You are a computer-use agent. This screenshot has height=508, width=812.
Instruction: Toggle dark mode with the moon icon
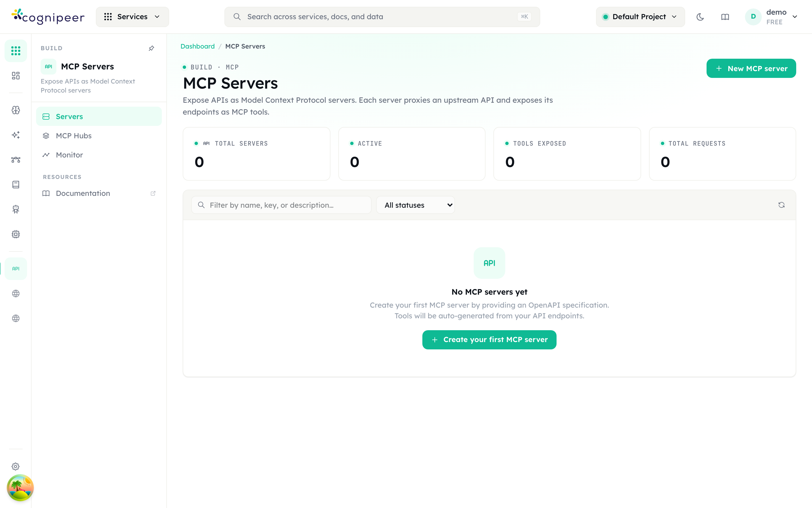700,17
